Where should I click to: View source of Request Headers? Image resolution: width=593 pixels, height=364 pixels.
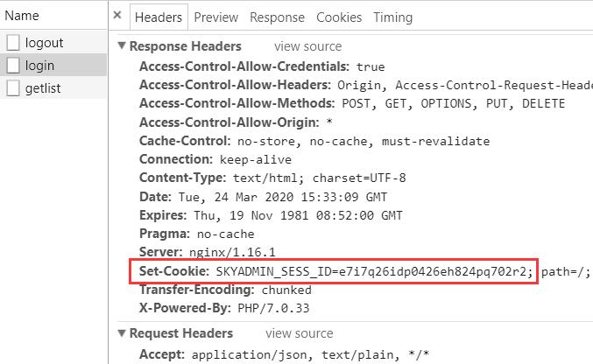click(300, 333)
